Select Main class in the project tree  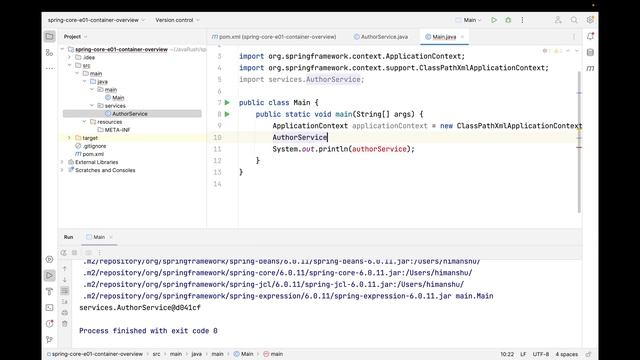tap(118, 98)
